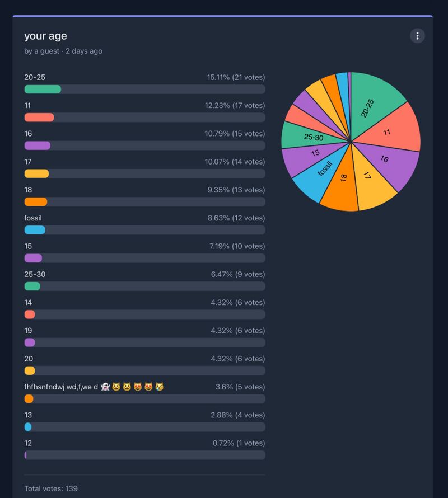Click the '15.11% (21 votes)' label

[x=236, y=77]
